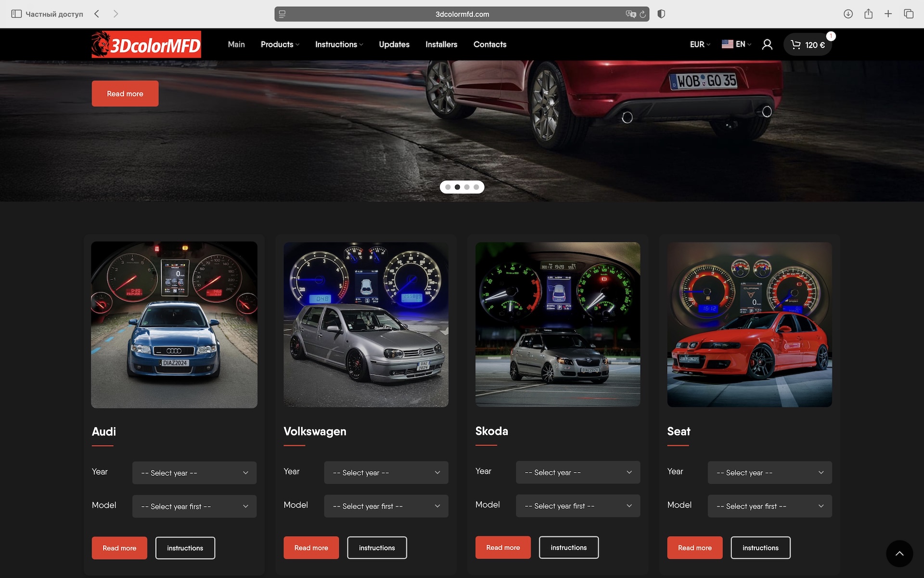Select the second carousel dot

pos(457,187)
